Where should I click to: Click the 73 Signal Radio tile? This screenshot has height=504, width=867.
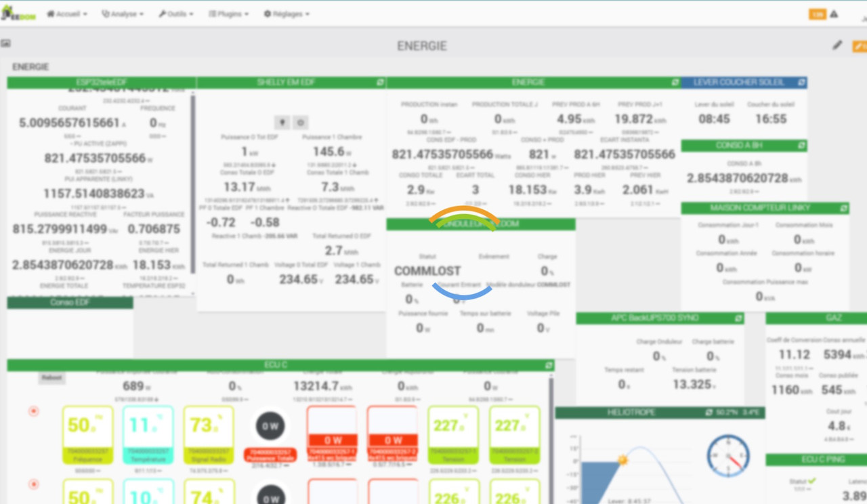click(x=209, y=434)
